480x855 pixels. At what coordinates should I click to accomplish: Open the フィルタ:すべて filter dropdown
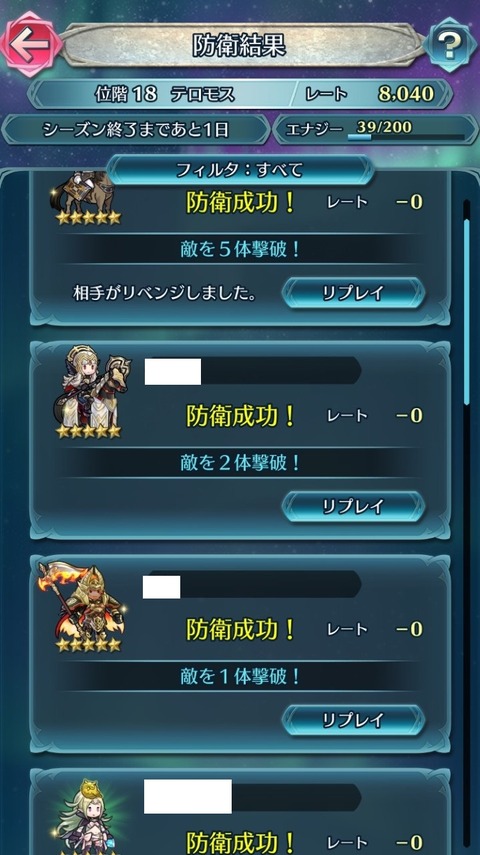(240, 170)
